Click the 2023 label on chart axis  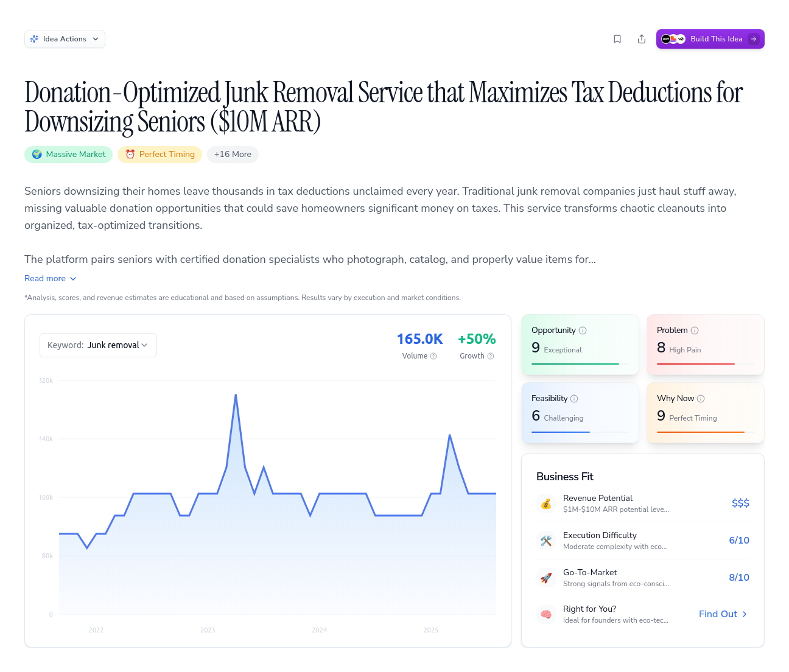[208, 630]
